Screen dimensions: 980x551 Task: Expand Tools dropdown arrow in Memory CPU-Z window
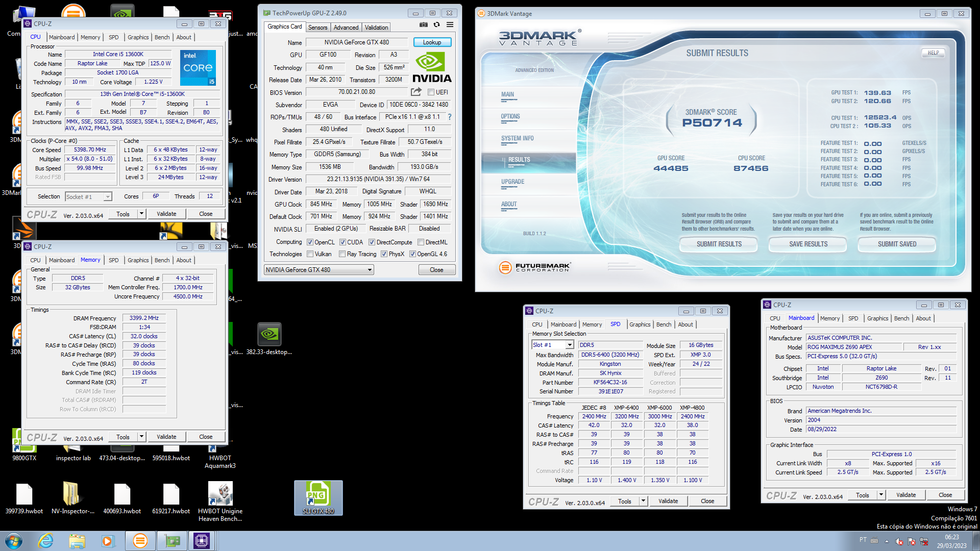(142, 437)
